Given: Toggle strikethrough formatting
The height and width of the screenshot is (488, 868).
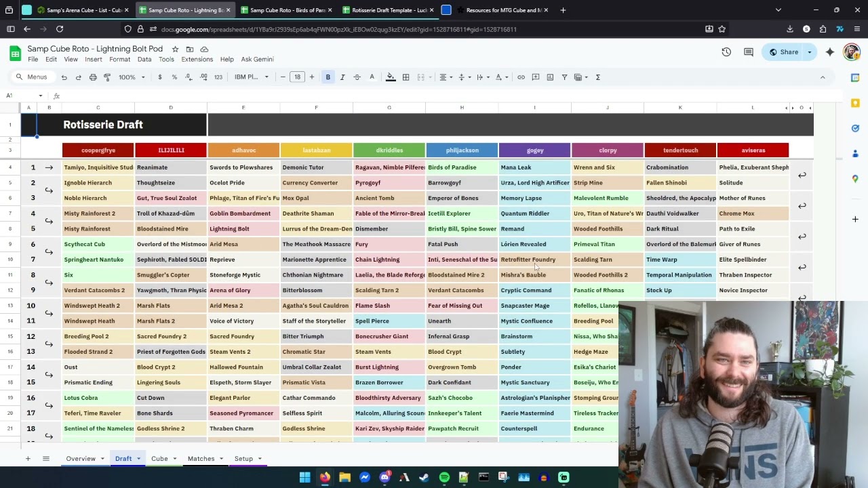Looking at the screenshot, I should coord(357,77).
